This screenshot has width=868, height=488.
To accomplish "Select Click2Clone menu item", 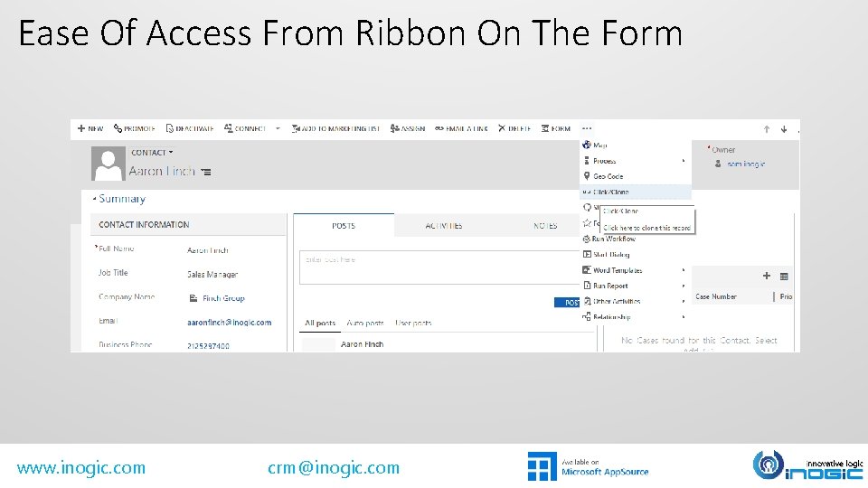I will tap(635, 192).
